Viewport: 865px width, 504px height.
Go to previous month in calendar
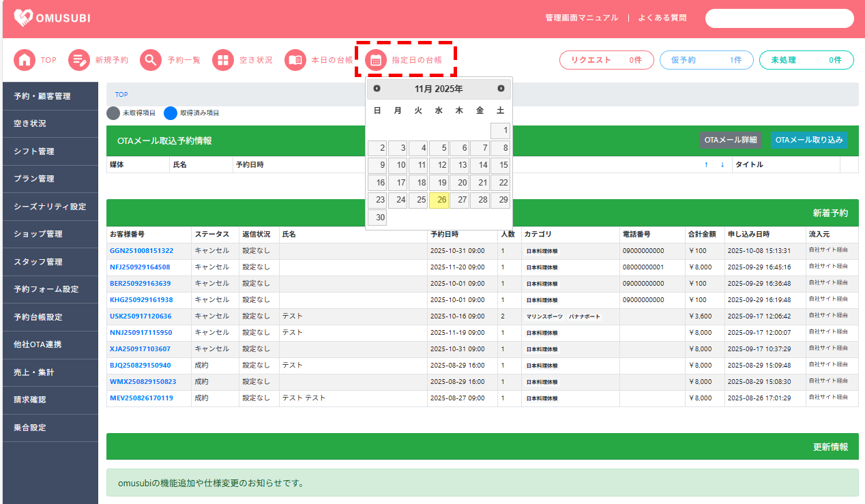coord(377,89)
